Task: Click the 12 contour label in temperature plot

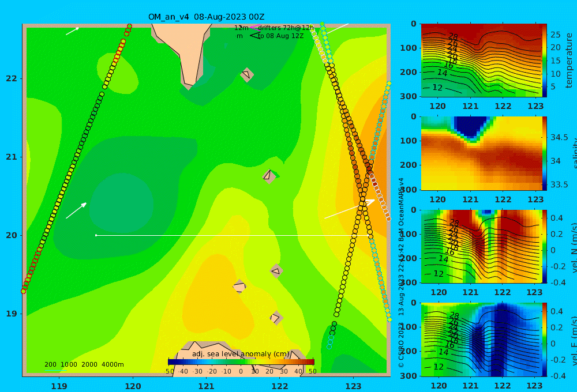Action: [437, 88]
